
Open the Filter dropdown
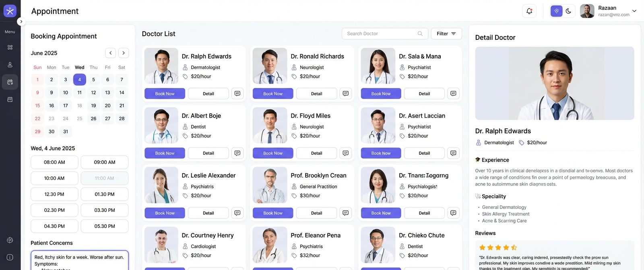[446, 34]
